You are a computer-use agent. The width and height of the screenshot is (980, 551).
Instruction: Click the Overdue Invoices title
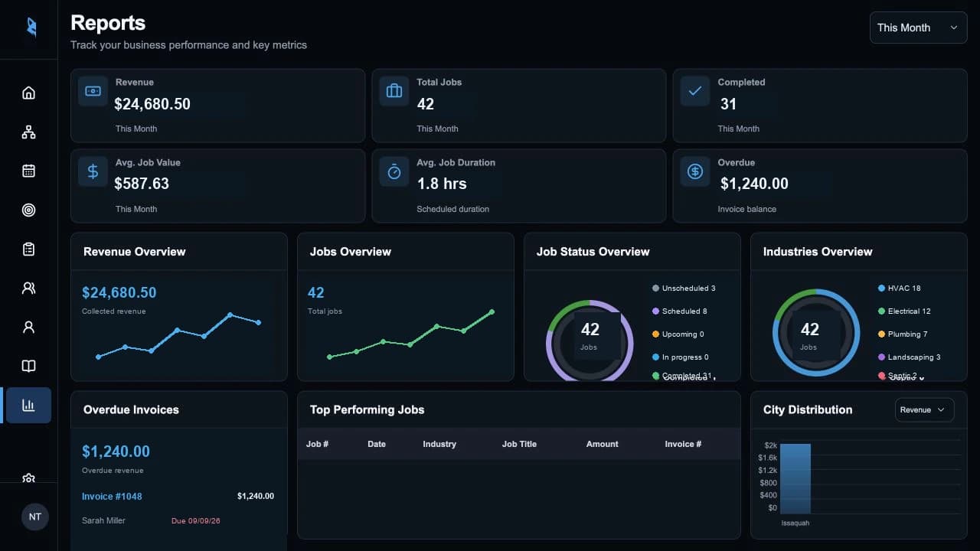131,409
